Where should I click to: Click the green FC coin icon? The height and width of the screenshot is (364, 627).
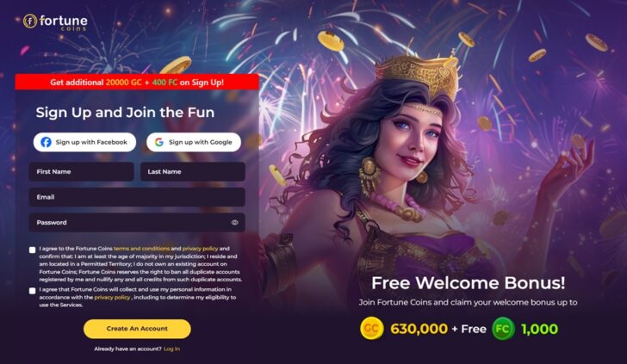(503, 329)
